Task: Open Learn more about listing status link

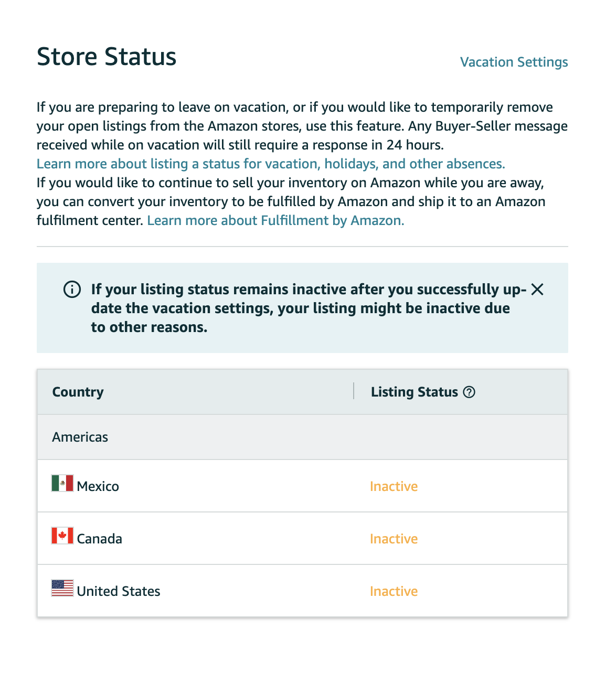Action: [x=271, y=164]
